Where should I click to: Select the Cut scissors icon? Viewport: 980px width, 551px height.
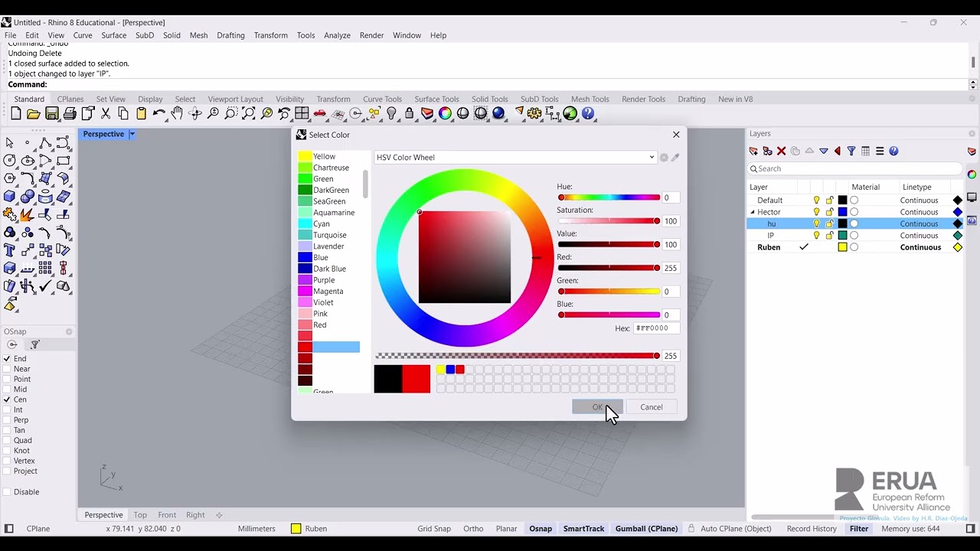point(106,114)
